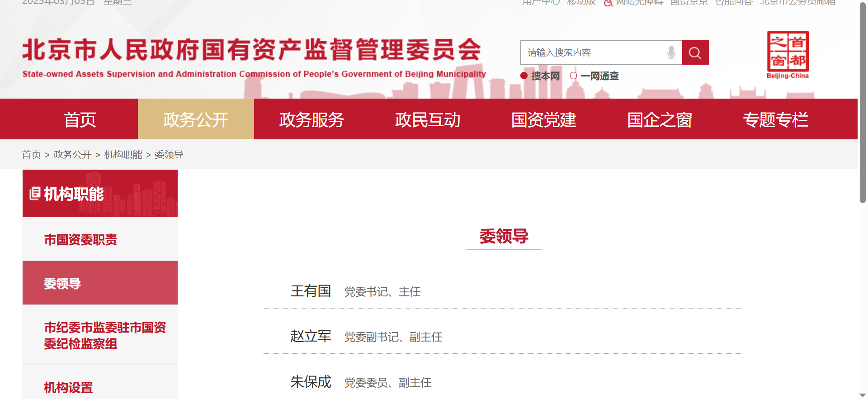
Task: Select the 搜本网 radio option
Action: click(x=524, y=76)
